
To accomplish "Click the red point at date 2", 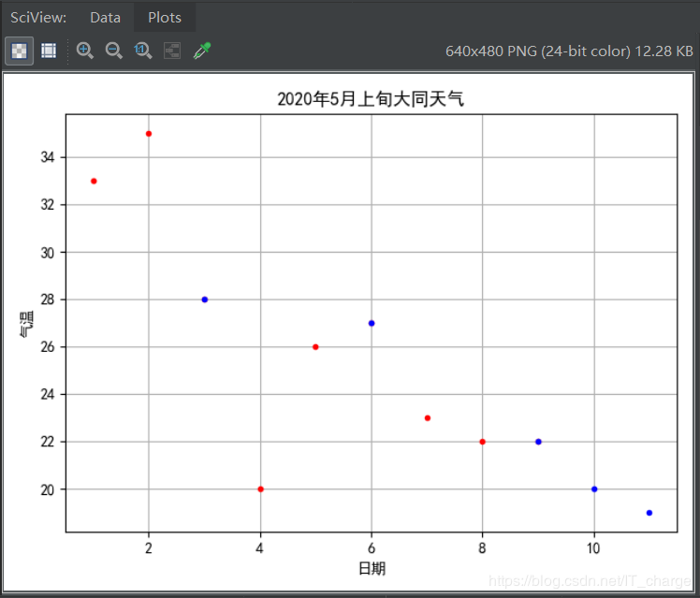I will coord(149,134).
